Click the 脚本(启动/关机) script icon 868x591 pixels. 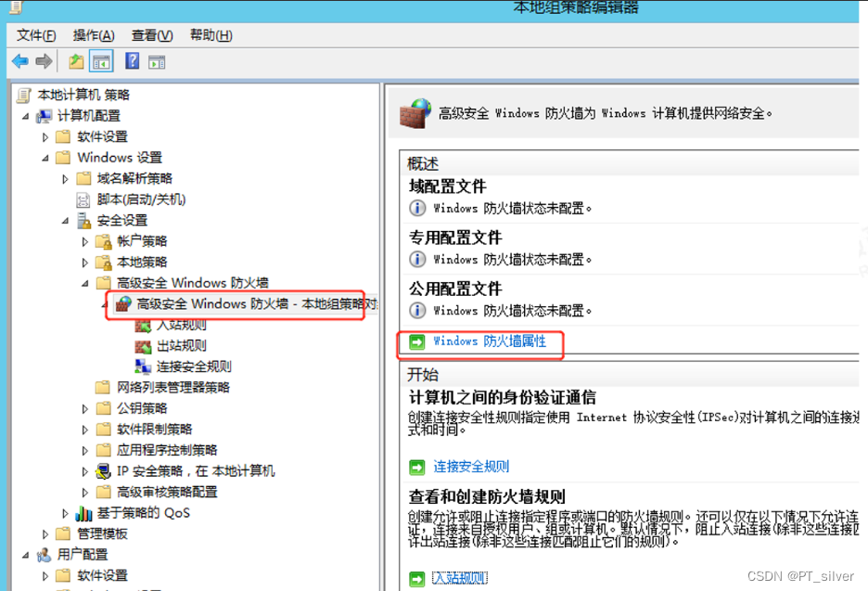click(x=83, y=200)
